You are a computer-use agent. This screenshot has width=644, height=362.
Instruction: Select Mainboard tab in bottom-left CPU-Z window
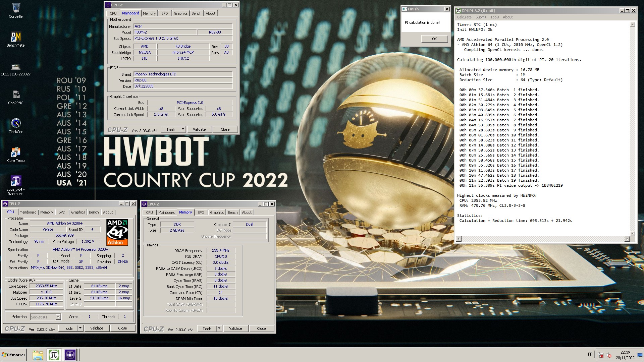(x=28, y=212)
